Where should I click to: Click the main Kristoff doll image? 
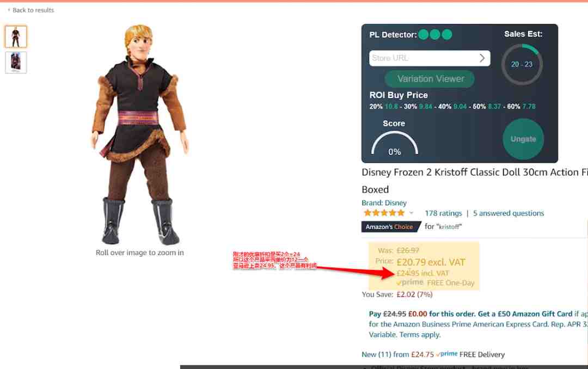[139, 135]
